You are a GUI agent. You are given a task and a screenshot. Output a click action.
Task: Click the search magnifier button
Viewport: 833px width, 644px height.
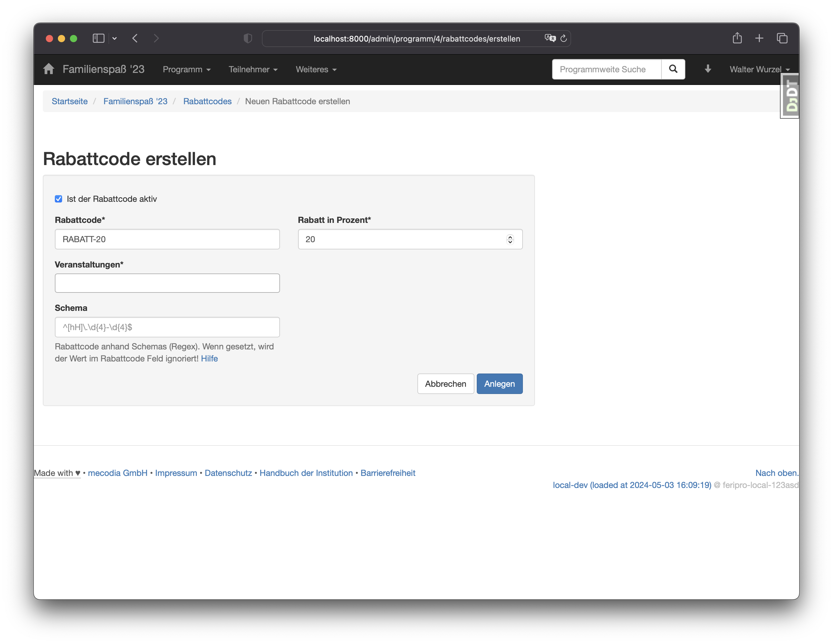pos(673,69)
